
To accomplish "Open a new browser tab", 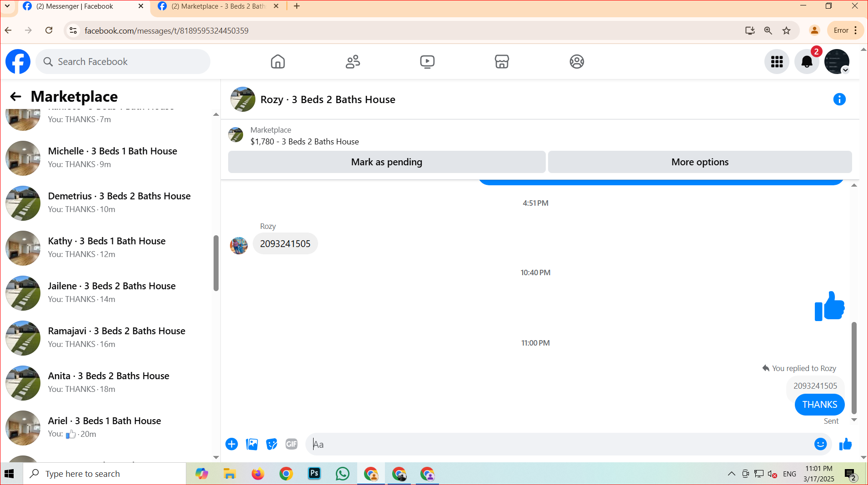I will pos(297,6).
